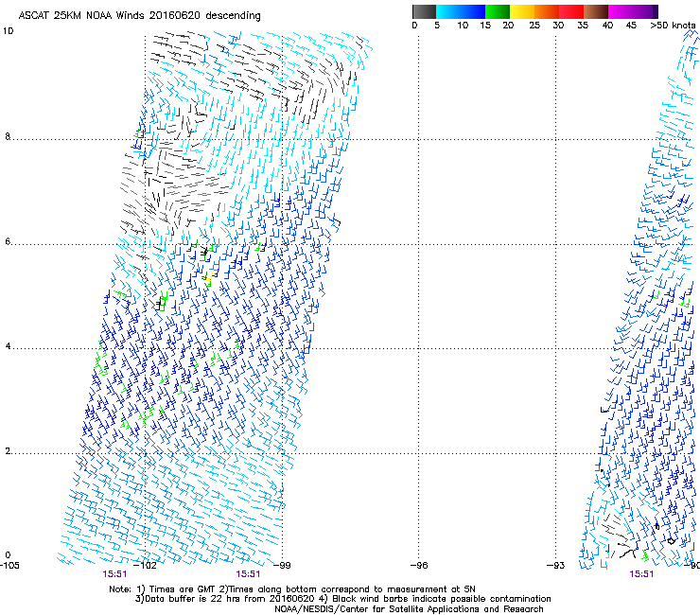The image size is (700, 615).
Task: Click the purple '15:51' time left of -99
Action: click(248, 574)
